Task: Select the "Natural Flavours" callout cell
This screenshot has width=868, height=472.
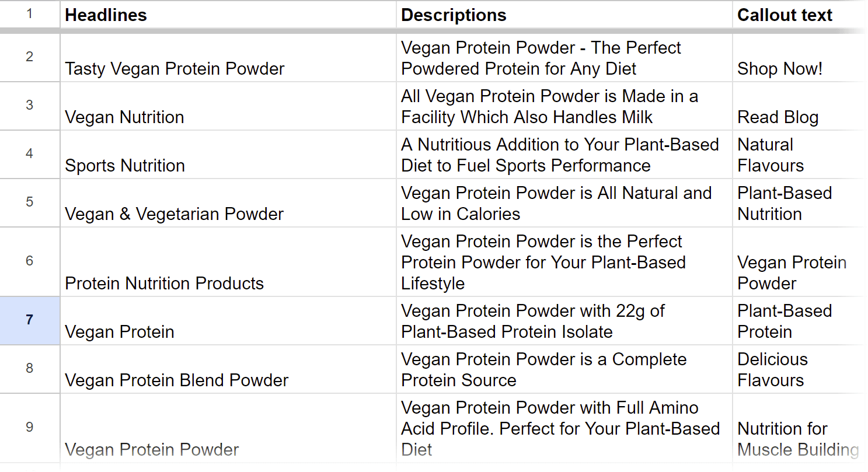Action: 799,155
